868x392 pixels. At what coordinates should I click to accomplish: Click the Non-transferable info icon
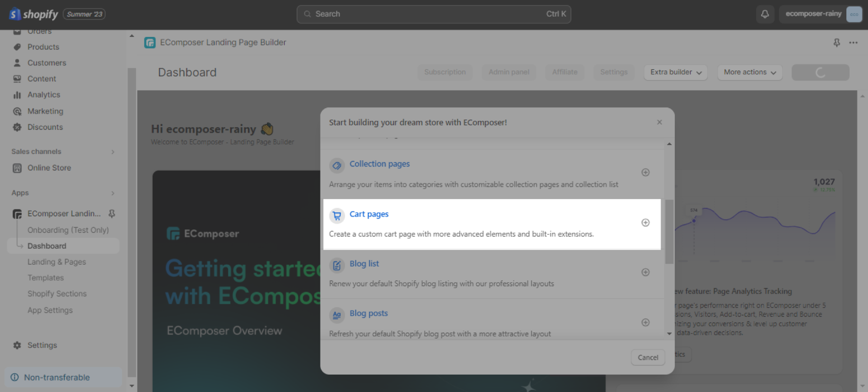[14, 377]
